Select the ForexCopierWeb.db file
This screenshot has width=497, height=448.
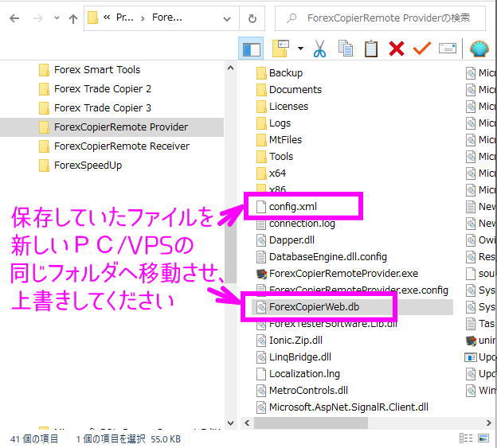[352, 307]
